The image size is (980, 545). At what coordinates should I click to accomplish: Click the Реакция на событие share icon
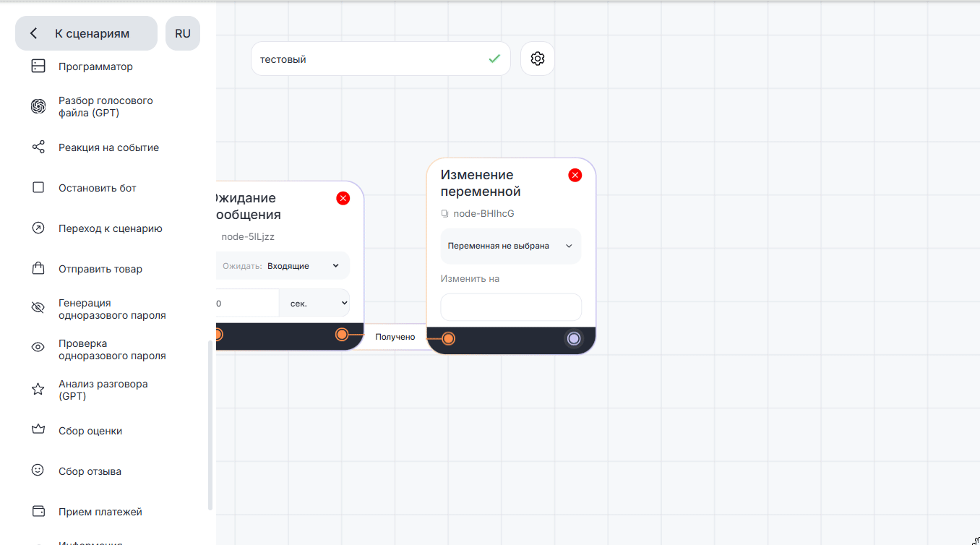pyautogui.click(x=38, y=147)
